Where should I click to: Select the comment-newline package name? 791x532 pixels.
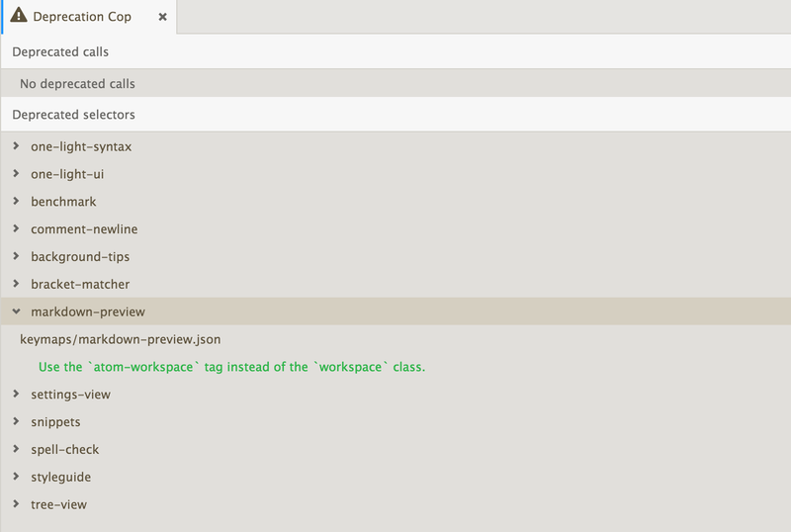tap(84, 229)
